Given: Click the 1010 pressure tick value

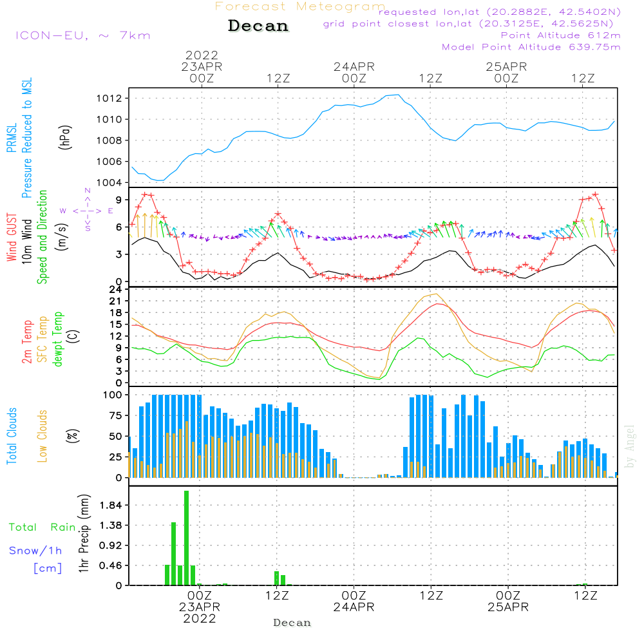Looking at the screenshot, I should click(x=109, y=120).
